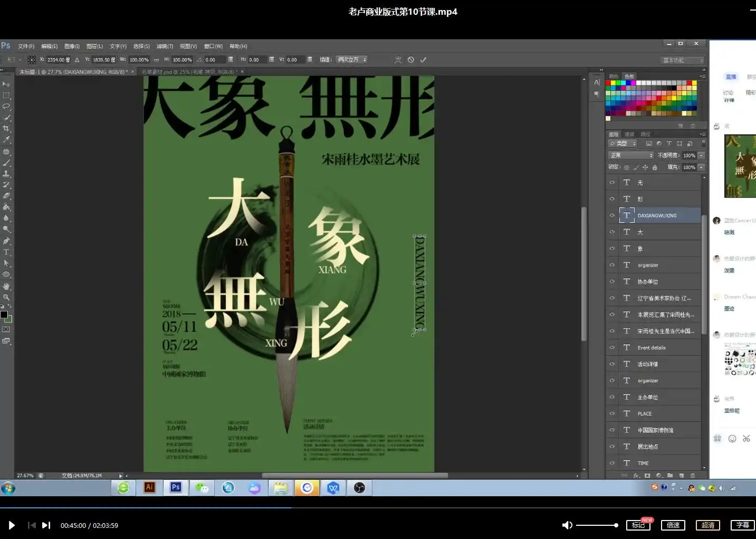Open the layer blend mode dropdown
756x539 pixels.
pos(630,155)
